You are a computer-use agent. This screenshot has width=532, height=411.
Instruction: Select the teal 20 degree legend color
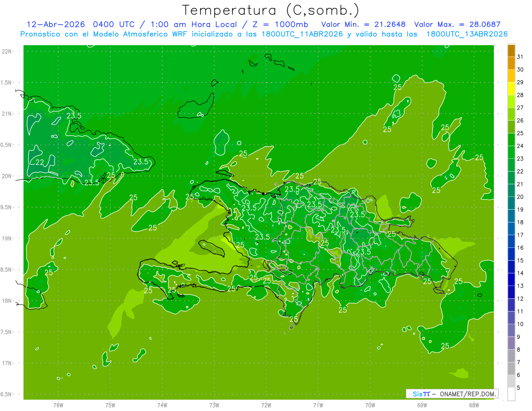pos(511,190)
